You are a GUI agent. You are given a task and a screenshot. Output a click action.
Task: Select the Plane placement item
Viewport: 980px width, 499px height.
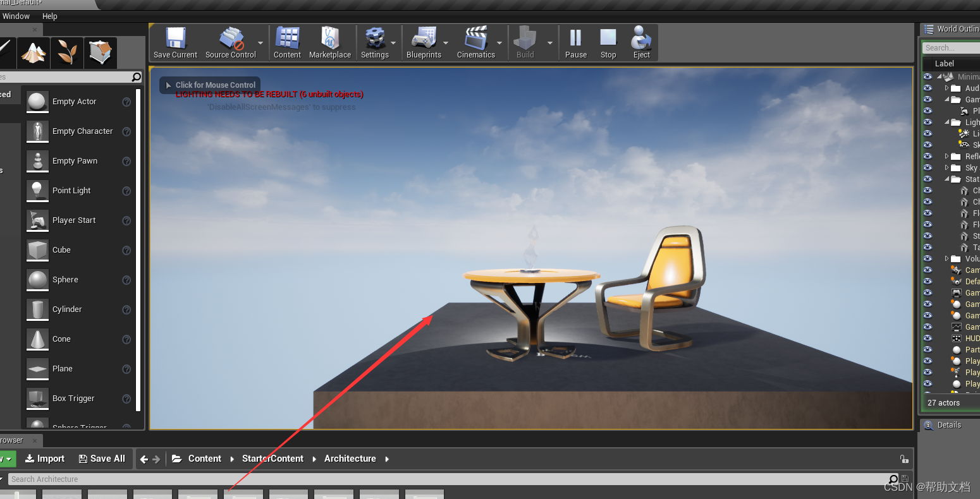tap(79, 369)
